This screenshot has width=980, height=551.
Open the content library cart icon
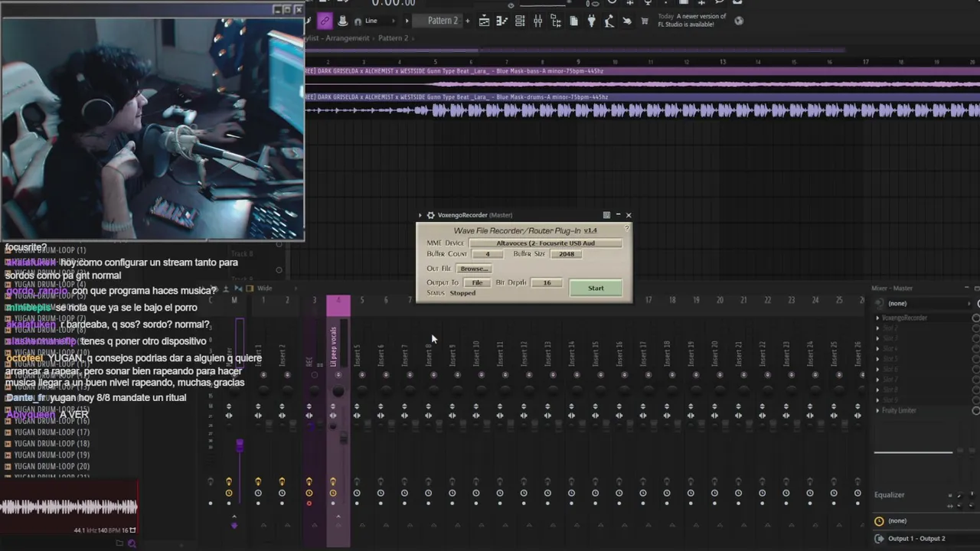645,21
